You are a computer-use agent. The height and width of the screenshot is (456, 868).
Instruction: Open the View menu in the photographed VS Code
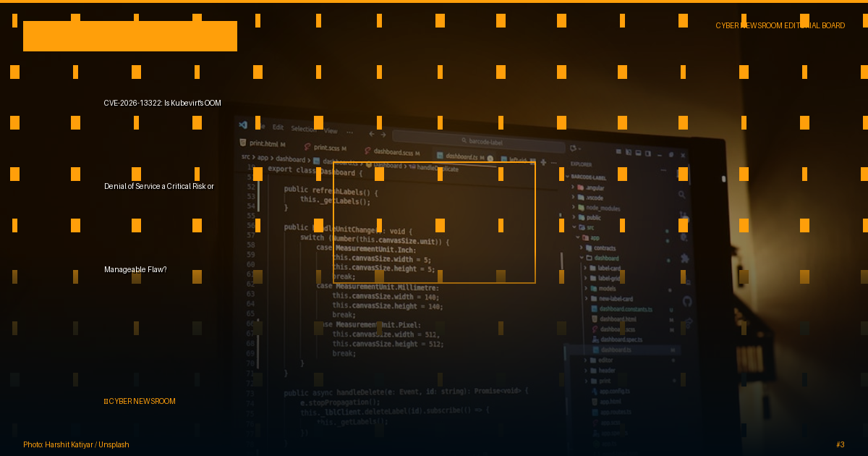point(331,131)
